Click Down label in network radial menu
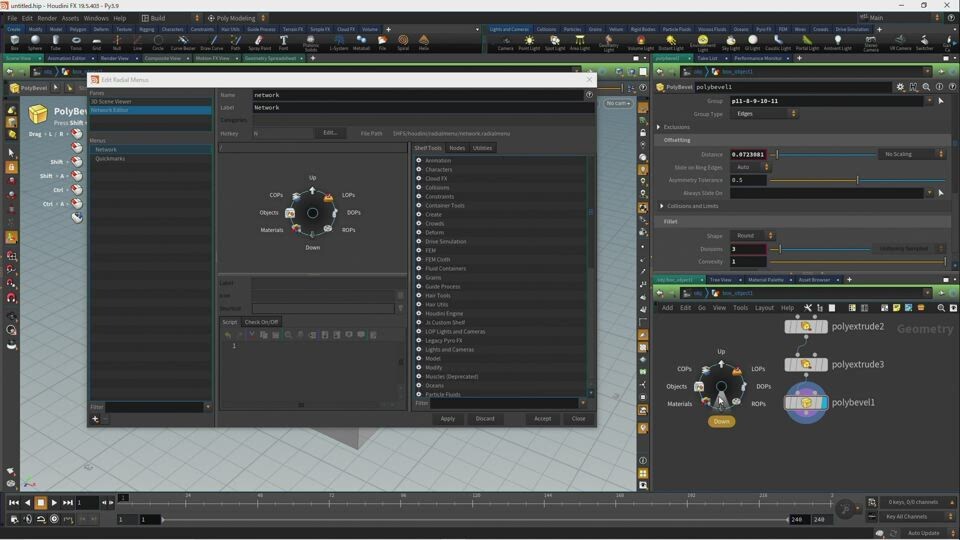The height and width of the screenshot is (540, 960). click(721, 421)
